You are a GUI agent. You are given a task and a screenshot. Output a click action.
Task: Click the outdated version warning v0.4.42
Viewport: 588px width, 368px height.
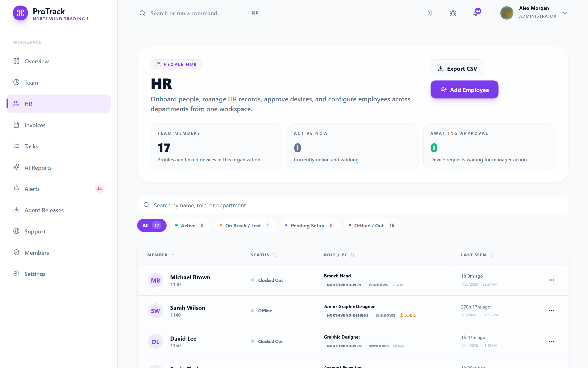click(x=408, y=315)
